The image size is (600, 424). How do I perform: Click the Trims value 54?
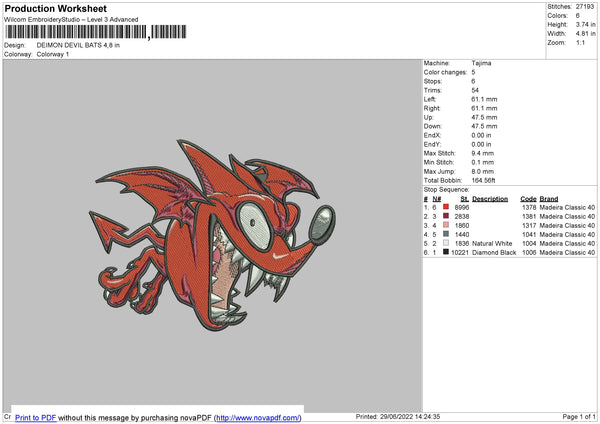(x=475, y=90)
